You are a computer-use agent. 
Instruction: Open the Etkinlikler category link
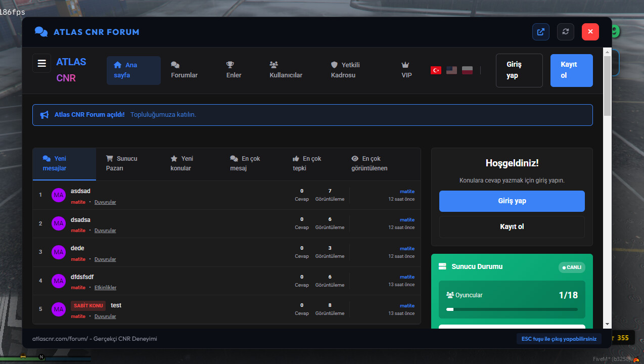(105, 288)
